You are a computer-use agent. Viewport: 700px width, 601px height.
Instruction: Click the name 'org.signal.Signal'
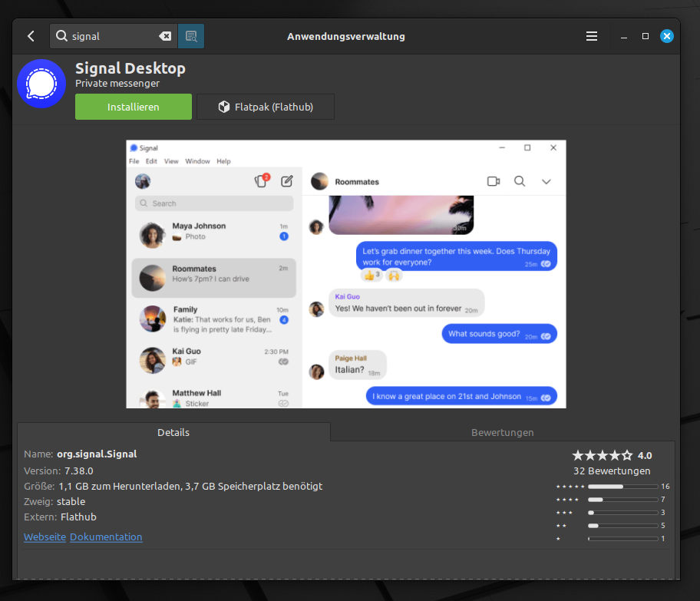click(x=97, y=454)
